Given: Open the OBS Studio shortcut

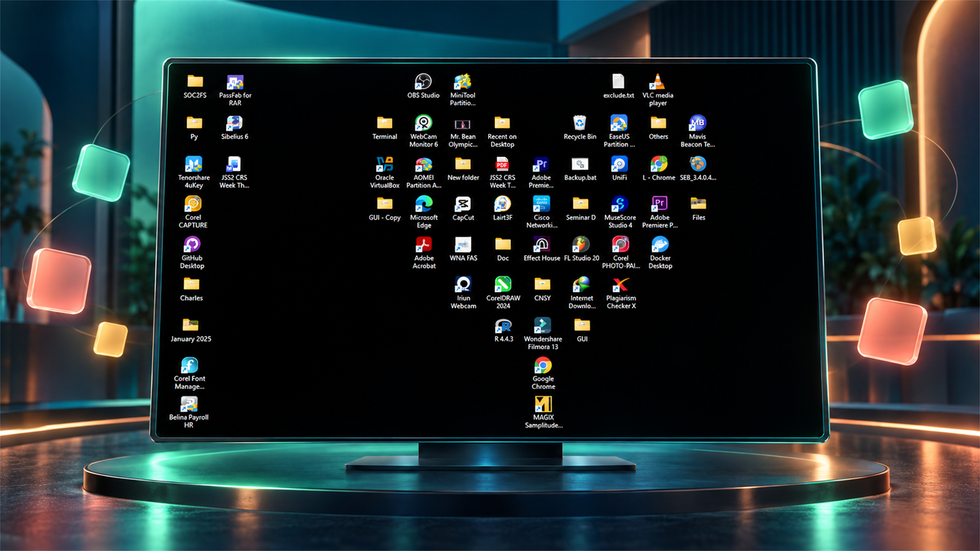Looking at the screenshot, I should [x=423, y=82].
